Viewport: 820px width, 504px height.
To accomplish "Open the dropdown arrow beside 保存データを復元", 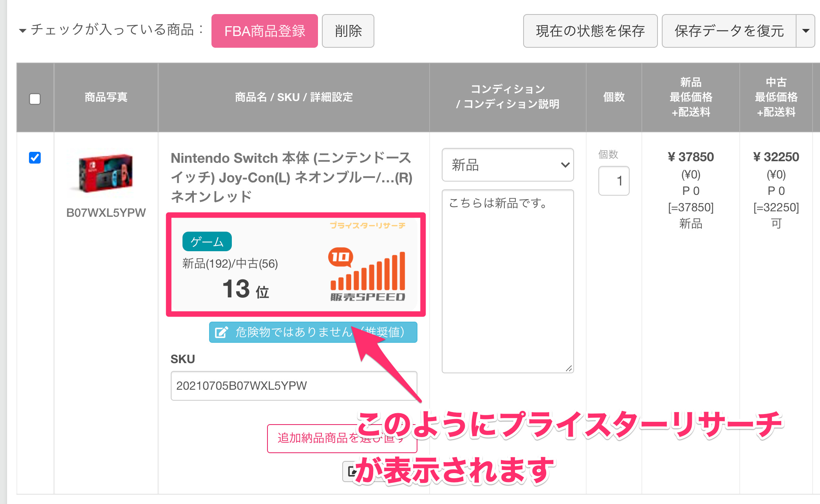I will tap(806, 31).
